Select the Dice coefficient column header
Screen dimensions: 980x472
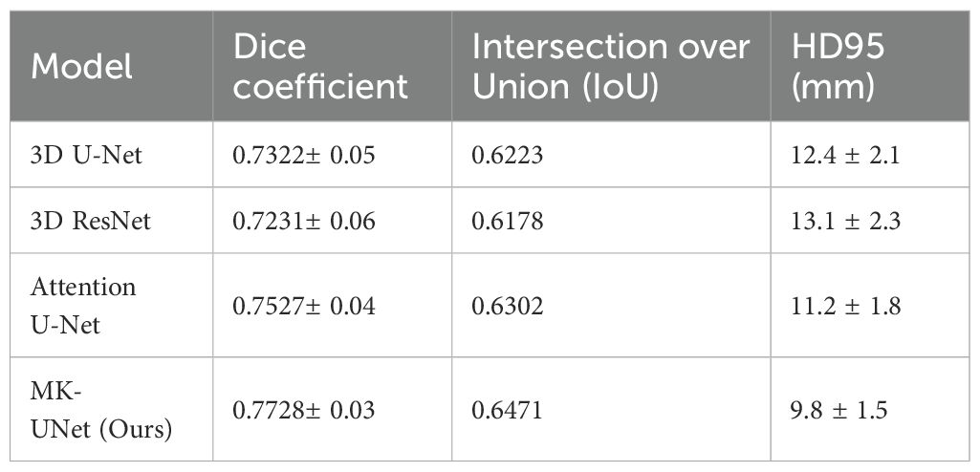click(x=321, y=66)
